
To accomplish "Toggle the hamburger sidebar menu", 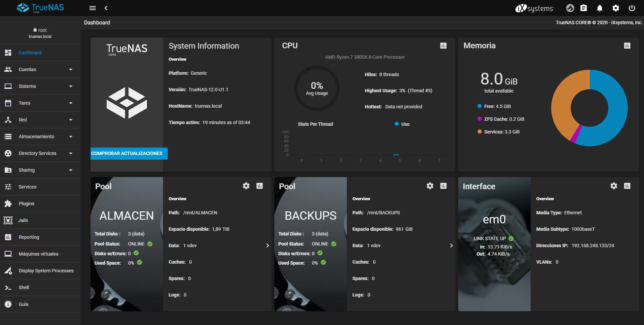I will tap(93, 8).
